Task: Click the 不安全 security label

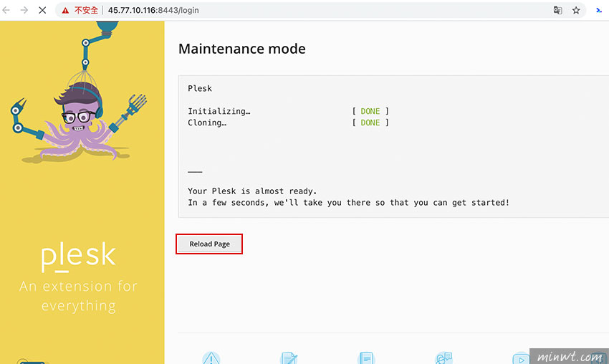Action: point(86,11)
